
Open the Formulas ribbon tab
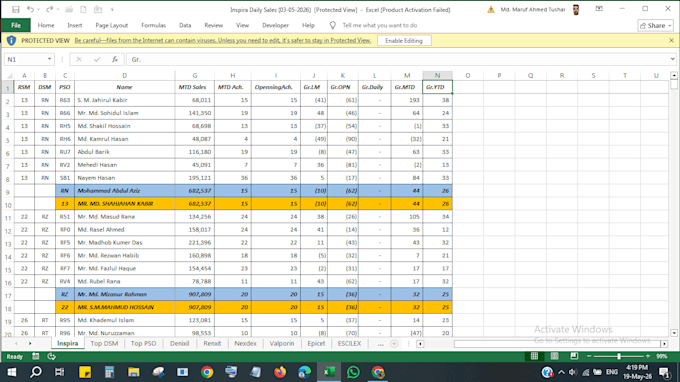click(x=154, y=25)
